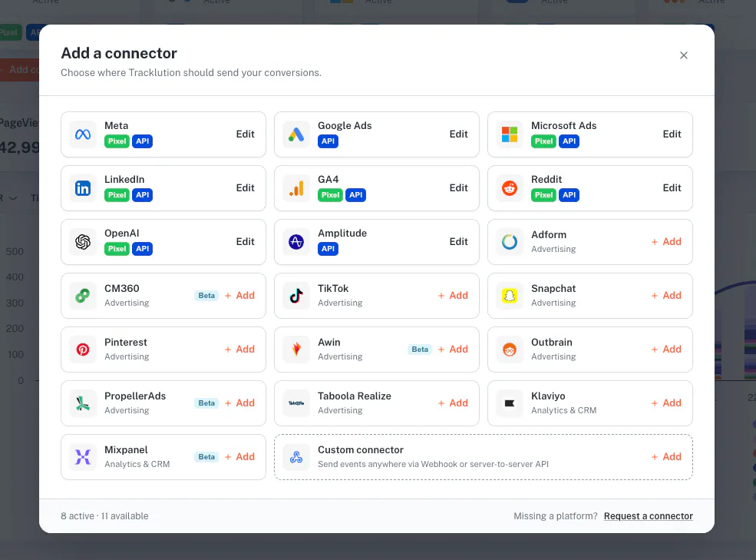Click the Awin logo icon
The width and height of the screenshot is (756, 560).
pyautogui.click(x=296, y=349)
